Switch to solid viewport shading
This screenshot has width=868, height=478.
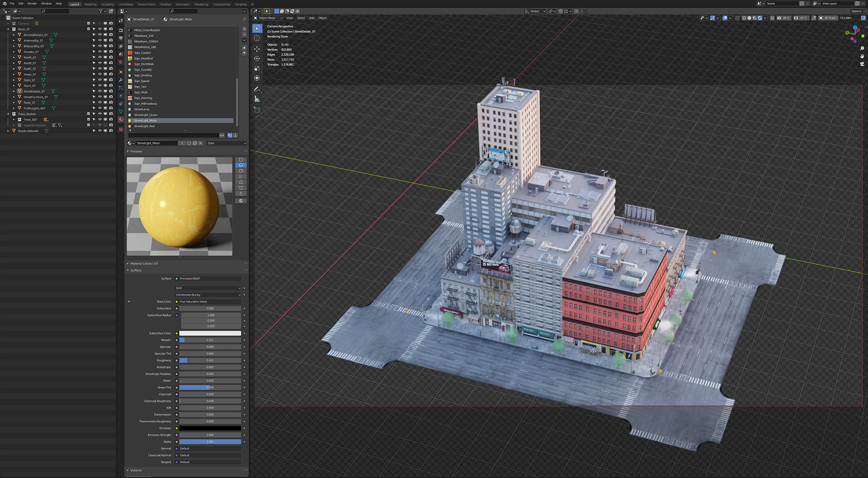tap(749, 18)
